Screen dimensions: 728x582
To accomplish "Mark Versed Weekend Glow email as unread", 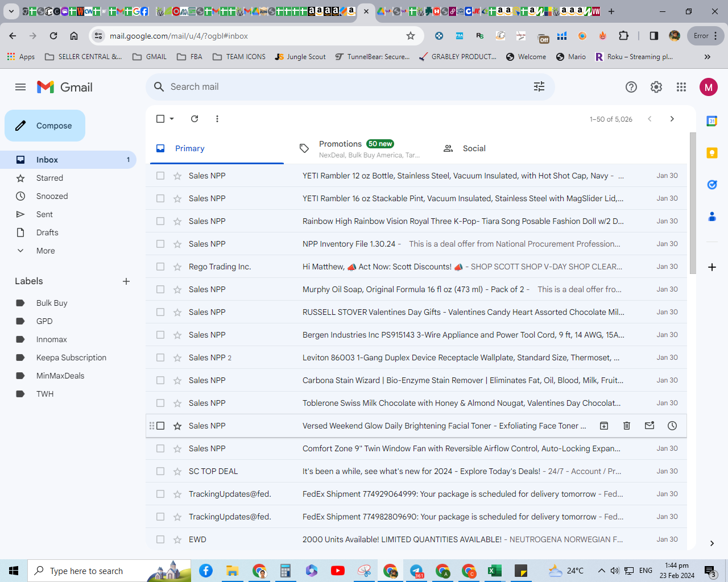I will click(650, 426).
